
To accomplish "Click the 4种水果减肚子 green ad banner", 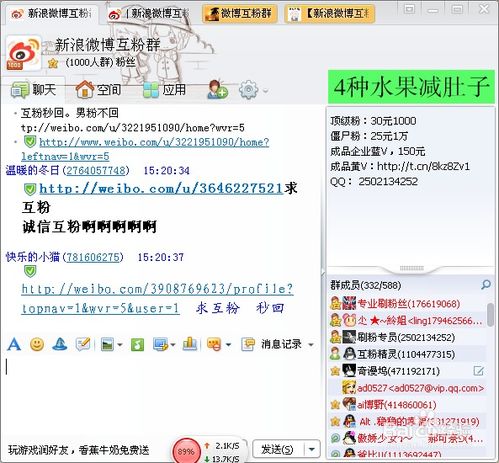I will (x=411, y=87).
